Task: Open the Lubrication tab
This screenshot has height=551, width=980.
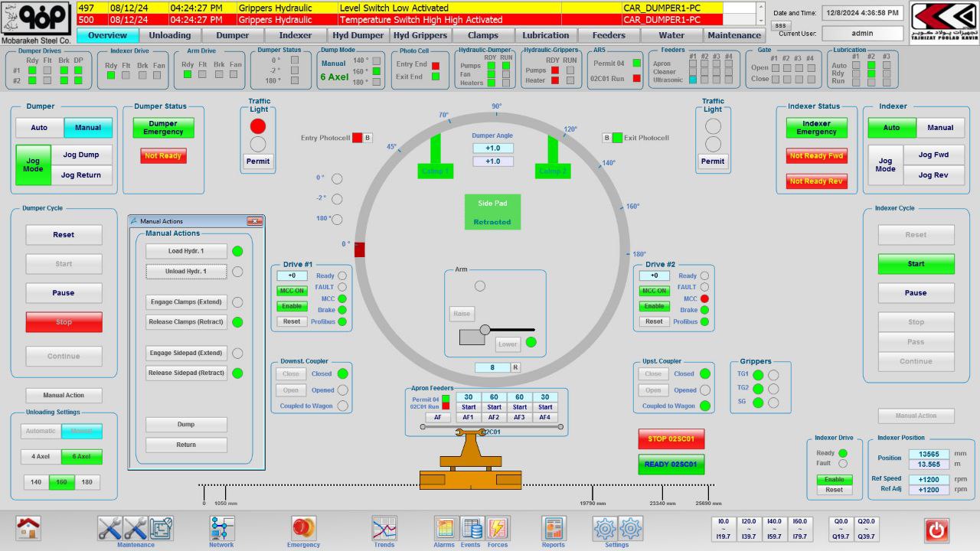Action: pyautogui.click(x=546, y=35)
